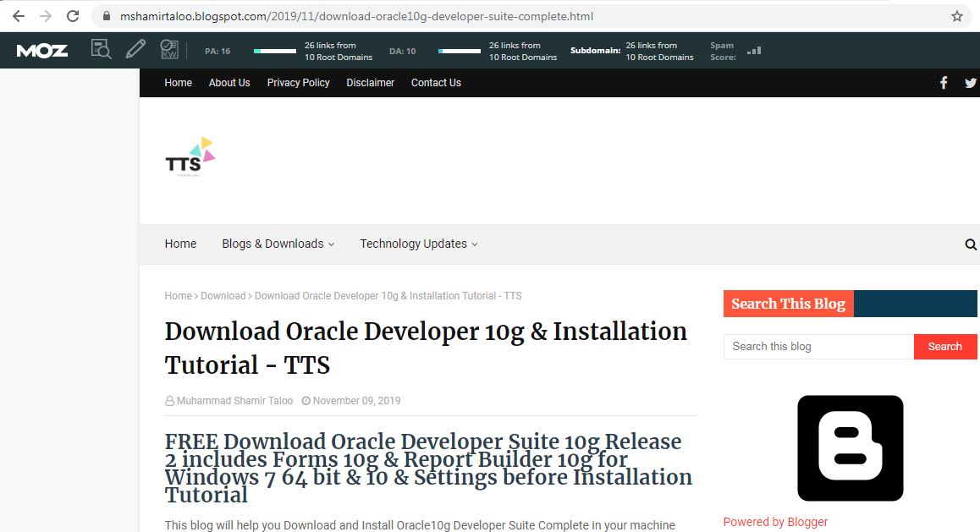
Task: Open the About Us page from top menu
Action: [x=229, y=83]
